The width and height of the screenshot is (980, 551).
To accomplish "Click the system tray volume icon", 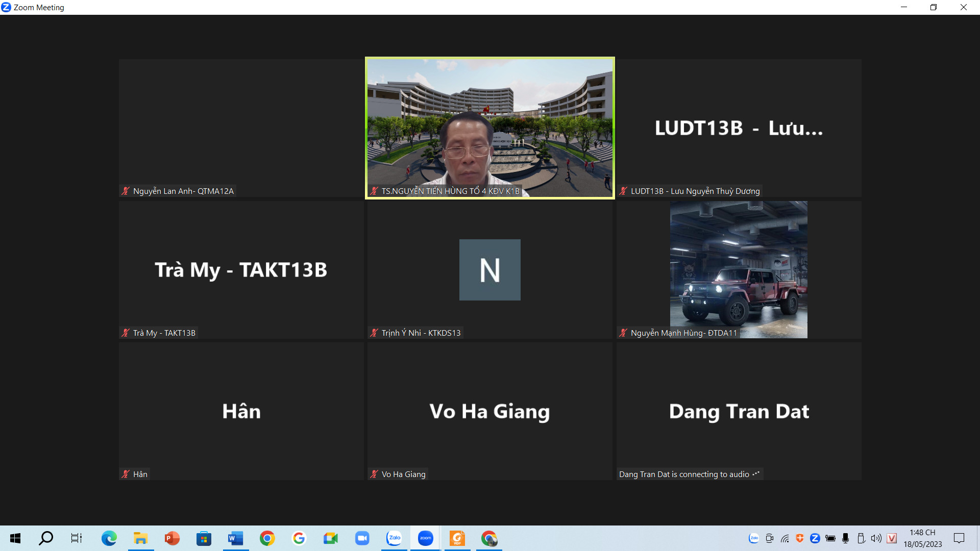I will 876,538.
